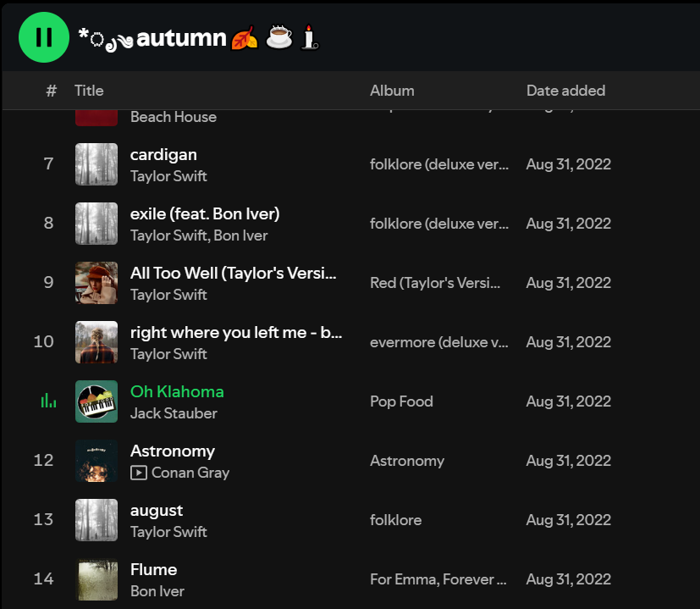Screen dimensions: 700x609
Task: Click track number 10 in the list
Action: 44,342
